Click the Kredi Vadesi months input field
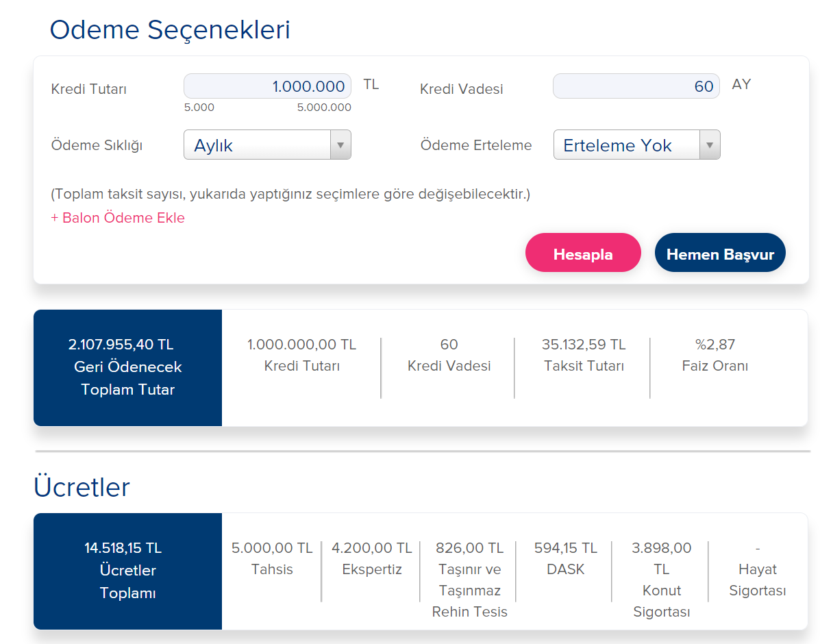 coord(636,86)
